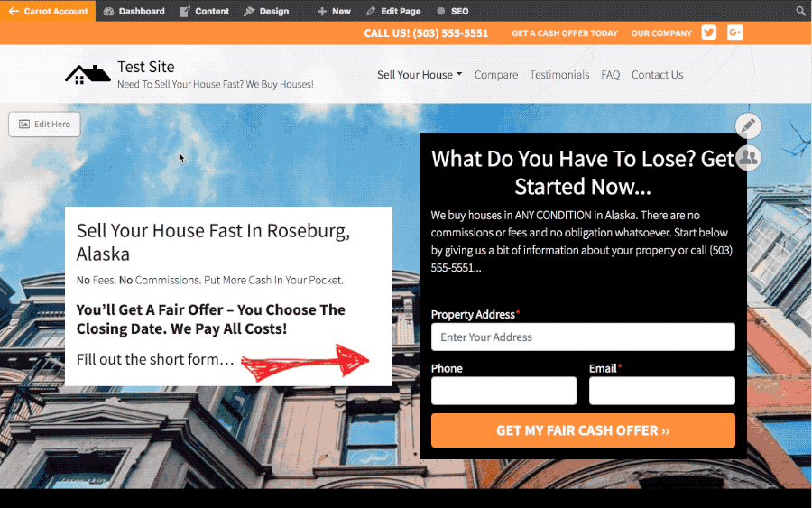Click the Twitter icon in orange bar
This screenshot has width=812, height=508.
[x=709, y=32]
